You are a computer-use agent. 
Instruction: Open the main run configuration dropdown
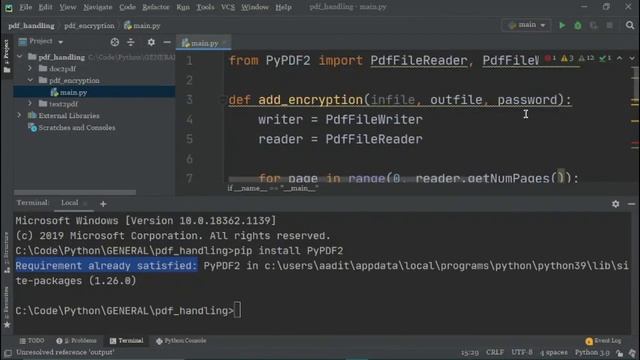pos(527,25)
